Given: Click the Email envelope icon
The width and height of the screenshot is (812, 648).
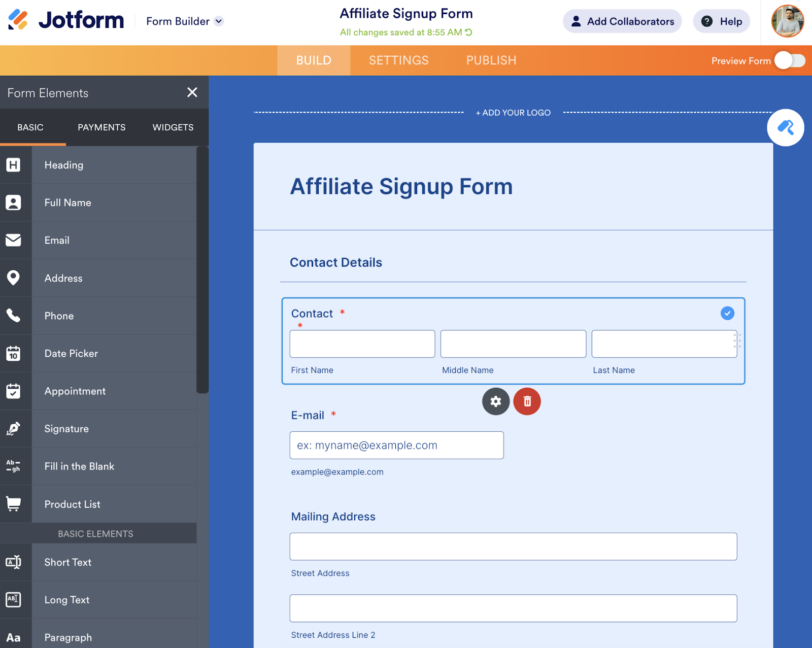Looking at the screenshot, I should [x=14, y=240].
